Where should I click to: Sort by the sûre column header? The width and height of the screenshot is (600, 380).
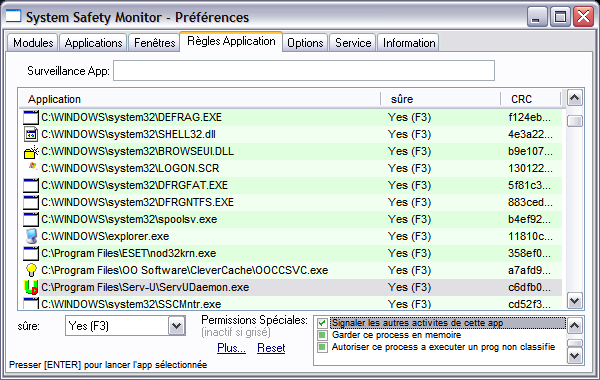pos(440,99)
